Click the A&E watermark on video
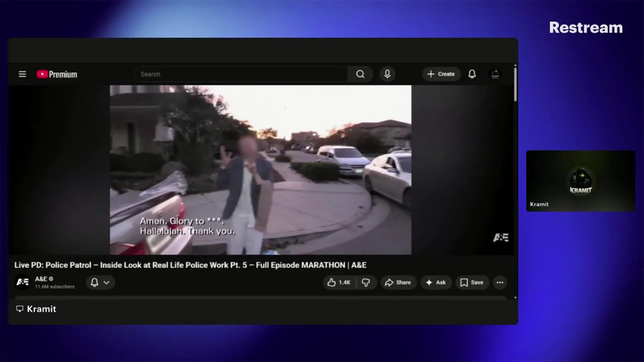Viewport: 644px width, 362px height. [501, 237]
